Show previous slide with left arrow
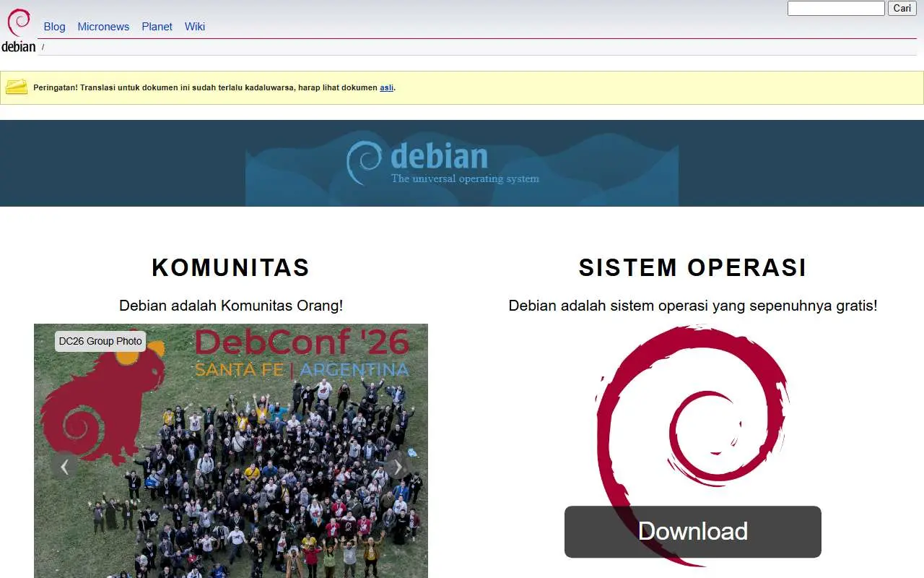Image resolution: width=924 pixels, height=578 pixels. pyautogui.click(x=64, y=467)
